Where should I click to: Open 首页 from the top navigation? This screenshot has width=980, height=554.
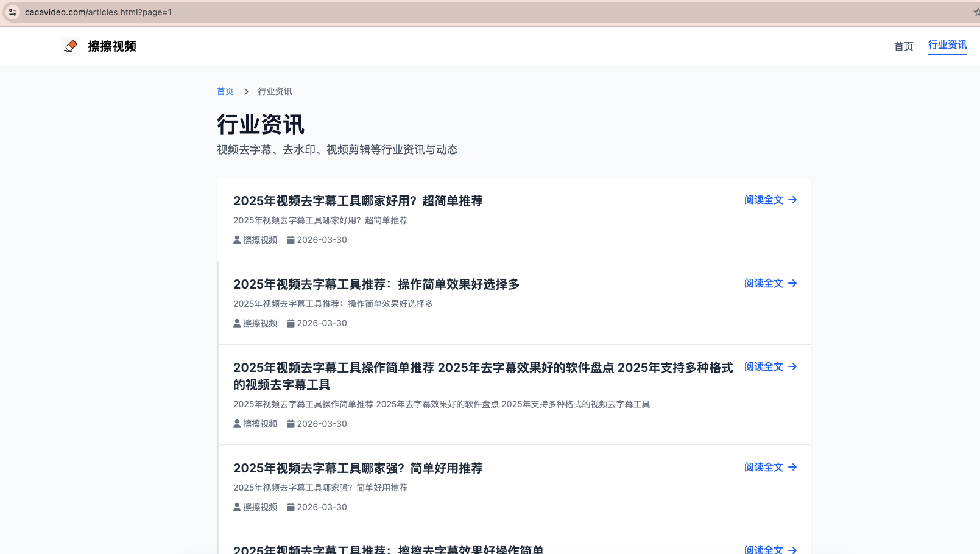pos(903,46)
